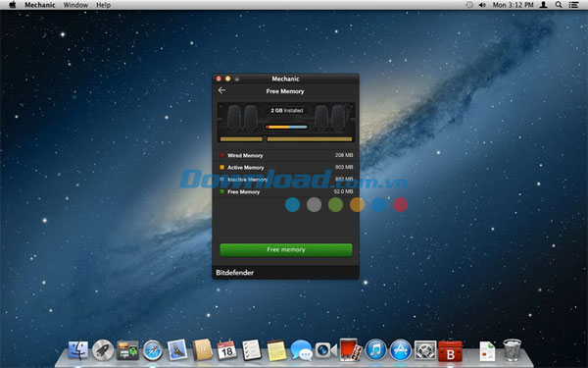
Task: Select the Wired Memory row
Action: tap(286, 155)
